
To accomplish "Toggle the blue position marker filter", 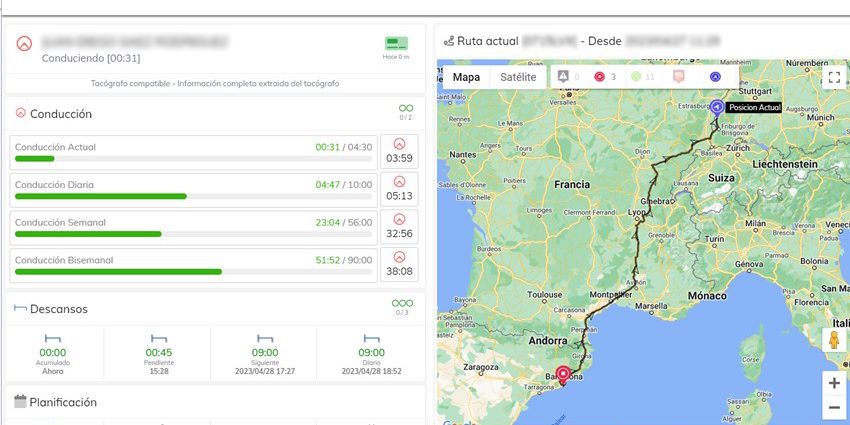I will coord(715,77).
